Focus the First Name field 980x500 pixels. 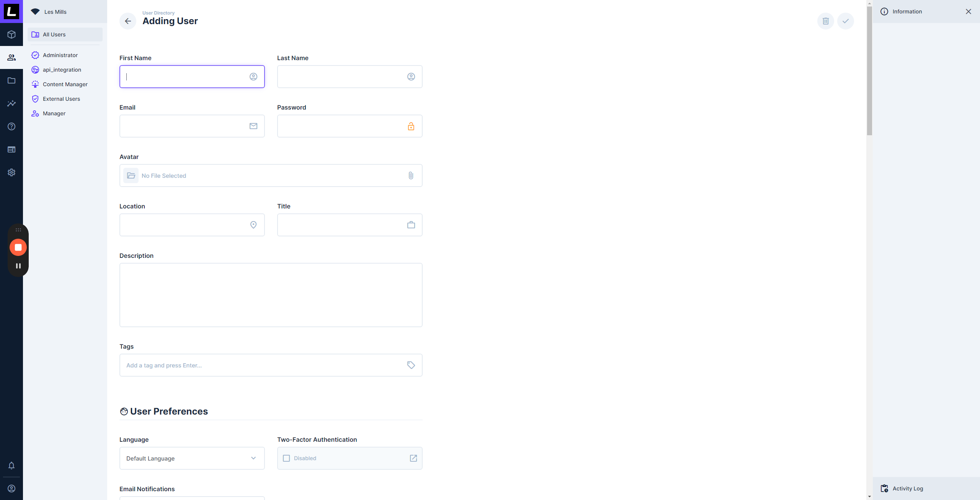192,77
